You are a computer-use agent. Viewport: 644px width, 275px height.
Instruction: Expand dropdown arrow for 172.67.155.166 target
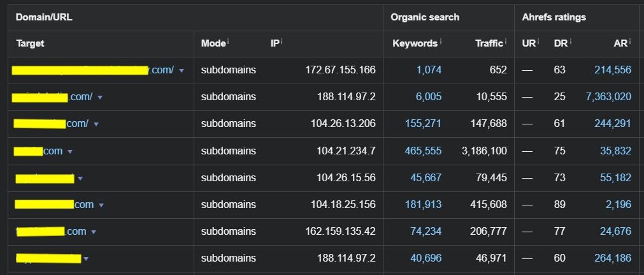click(181, 71)
